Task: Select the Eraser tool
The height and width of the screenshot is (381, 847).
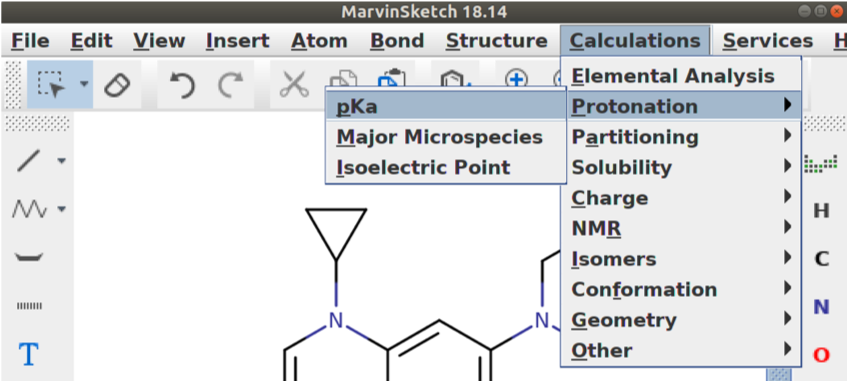Action: pos(117,85)
